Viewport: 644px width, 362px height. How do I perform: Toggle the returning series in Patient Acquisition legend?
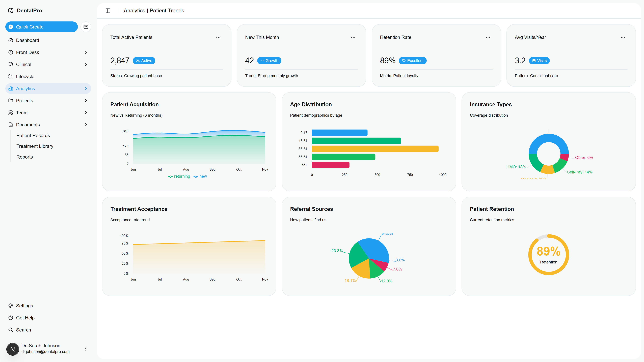179,176
